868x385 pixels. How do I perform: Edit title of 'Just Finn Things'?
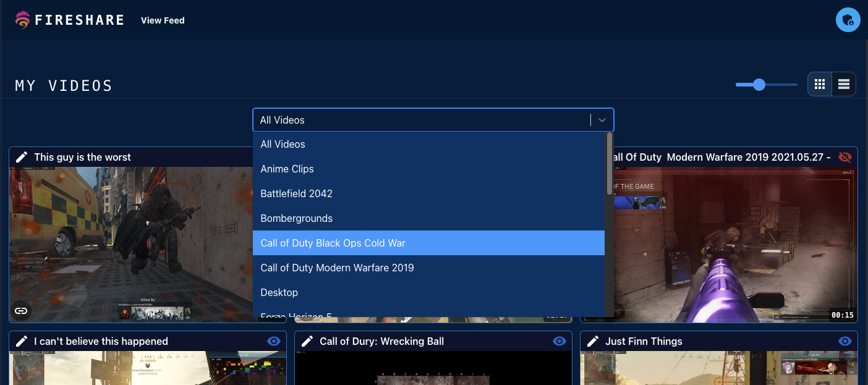[593, 341]
